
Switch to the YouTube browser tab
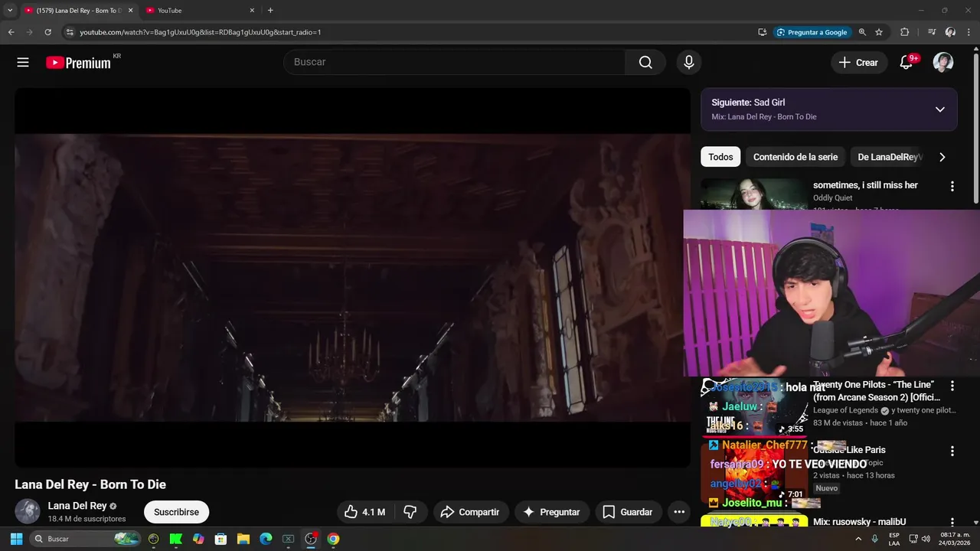click(199, 11)
